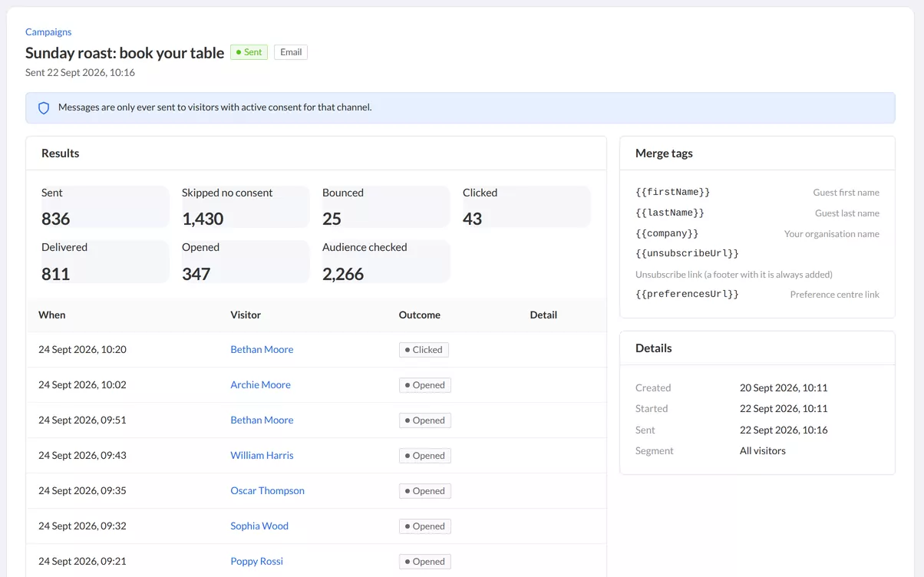
Task: Click the Clicked stat card showing 43
Action: click(526, 206)
